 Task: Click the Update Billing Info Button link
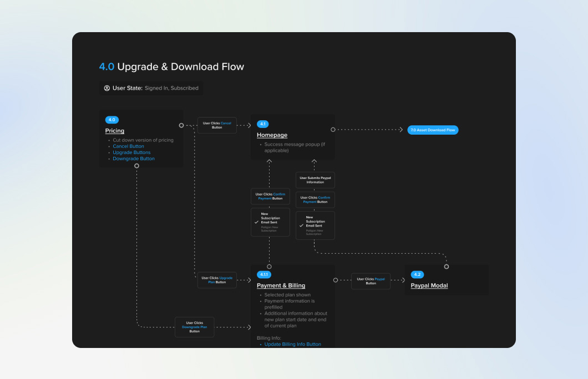pos(292,344)
